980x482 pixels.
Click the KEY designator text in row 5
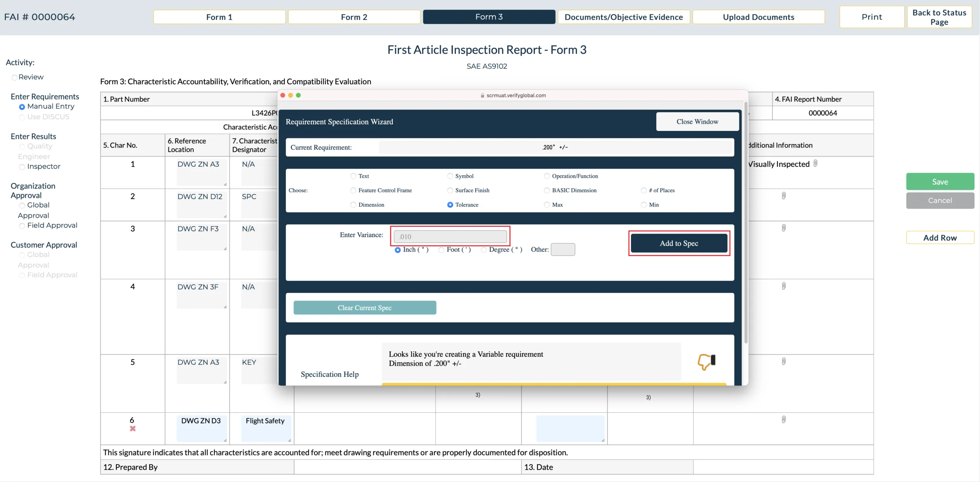[x=249, y=362]
